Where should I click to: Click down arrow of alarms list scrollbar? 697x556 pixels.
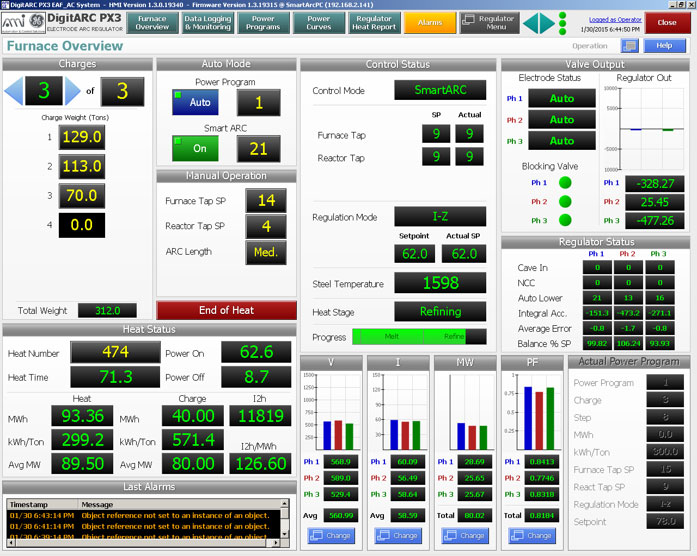(284, 533)
